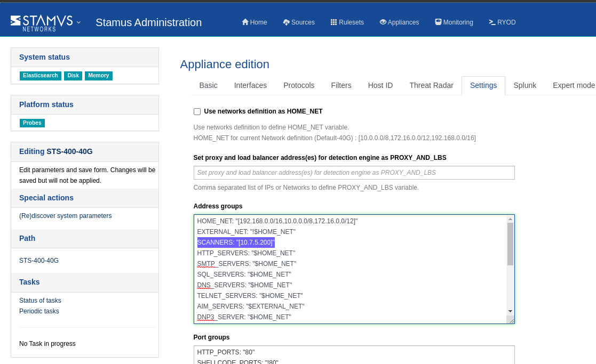
Task: Switch to the Splunk tab
Action: [525, 85]
